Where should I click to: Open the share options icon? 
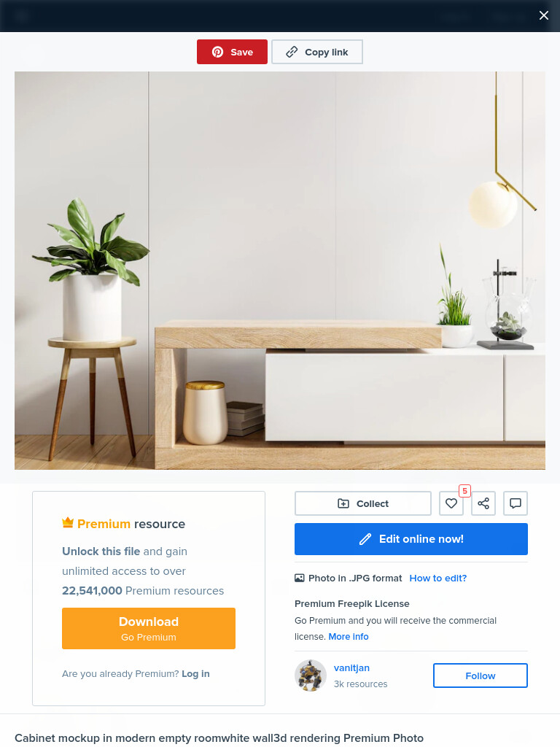click(x=483, y=503)
